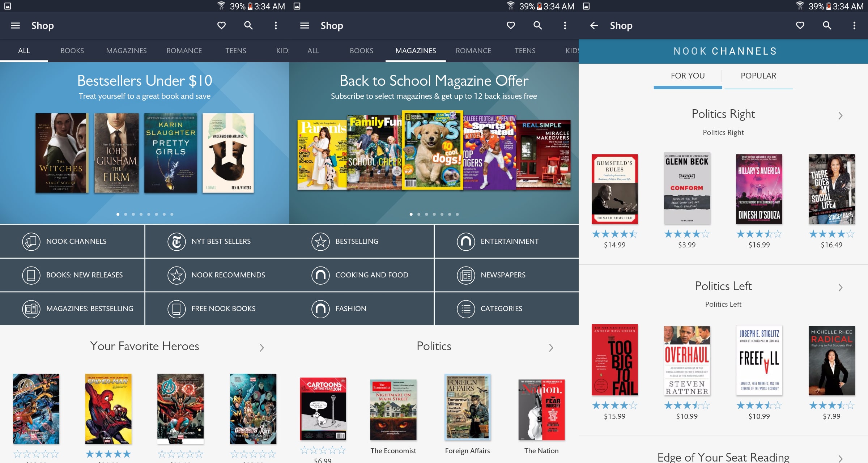This screenshot has width=868, height=463.
Task: Open Spider-Man comic cover
Action: tap(108, 409)
